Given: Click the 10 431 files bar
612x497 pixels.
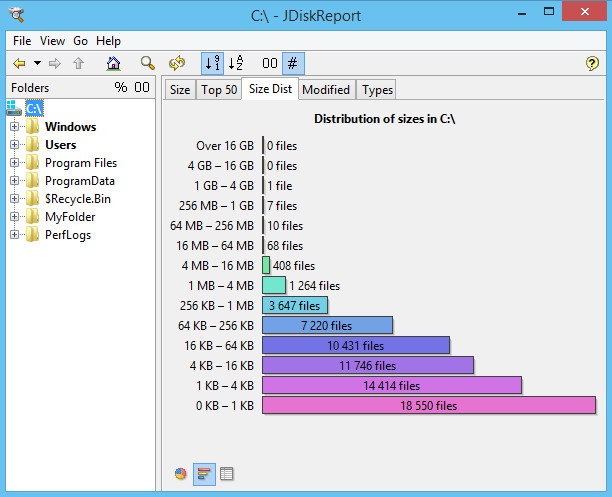Looking at the screenshot, I should (356, 346).
